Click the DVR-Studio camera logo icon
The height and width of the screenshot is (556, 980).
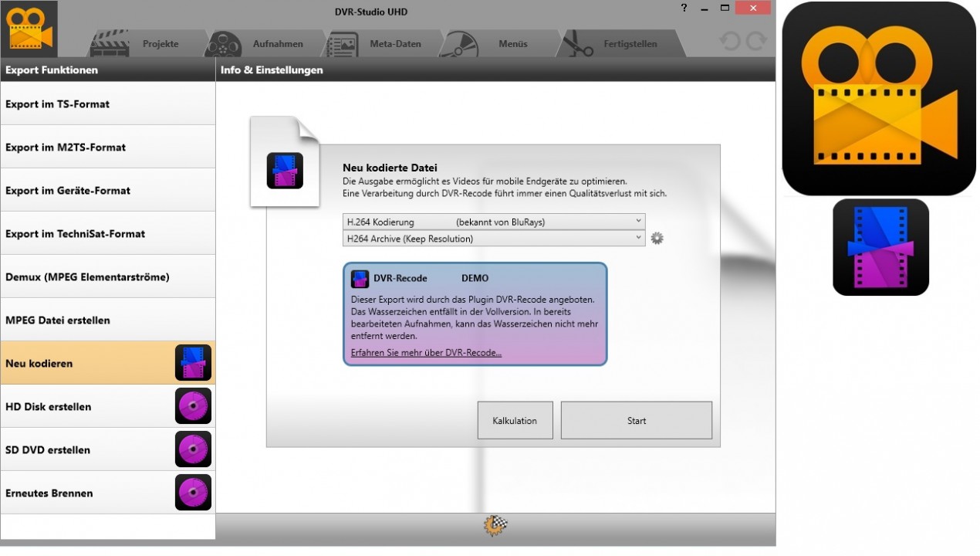coord(29,29)
